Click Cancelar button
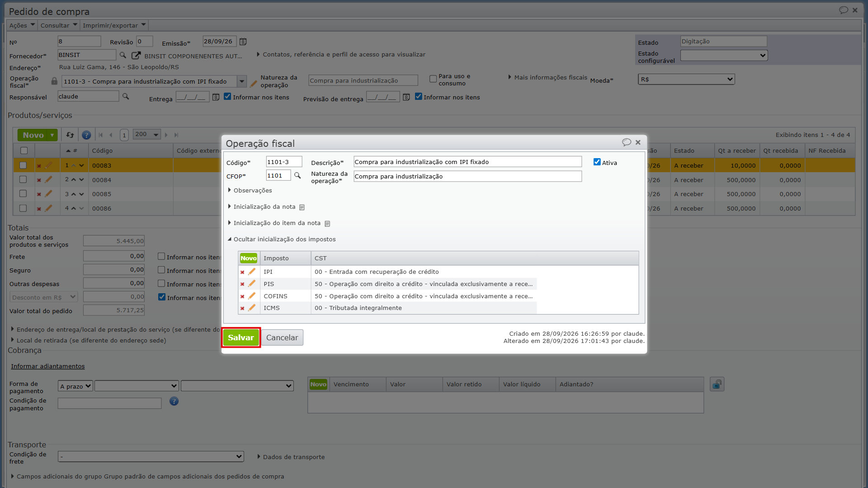The width and height of the screenshot is (868, 488). pos(282,338)
